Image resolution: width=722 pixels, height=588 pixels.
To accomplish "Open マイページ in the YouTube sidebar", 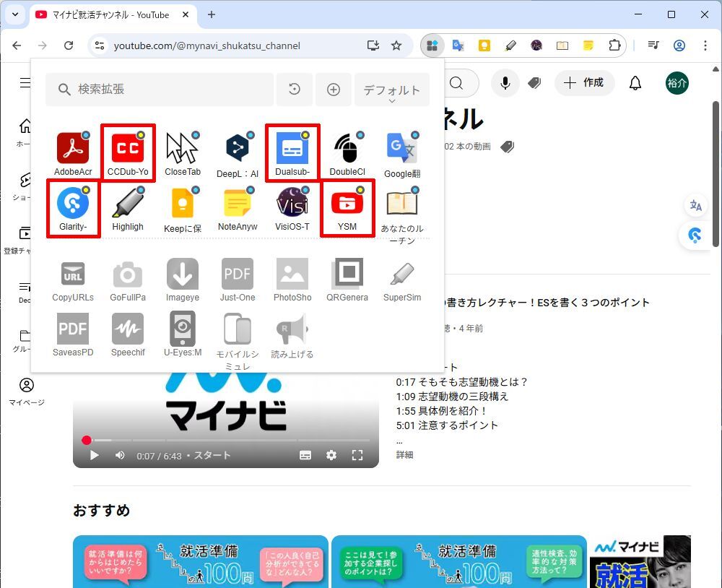I will pos(27,392).
